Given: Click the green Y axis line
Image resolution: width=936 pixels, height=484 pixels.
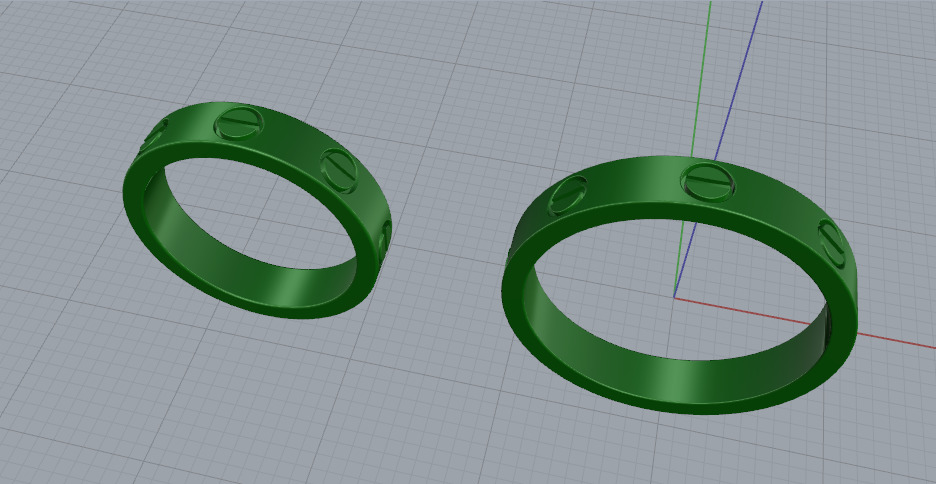Looking at the screenshot, I should 702,78.
